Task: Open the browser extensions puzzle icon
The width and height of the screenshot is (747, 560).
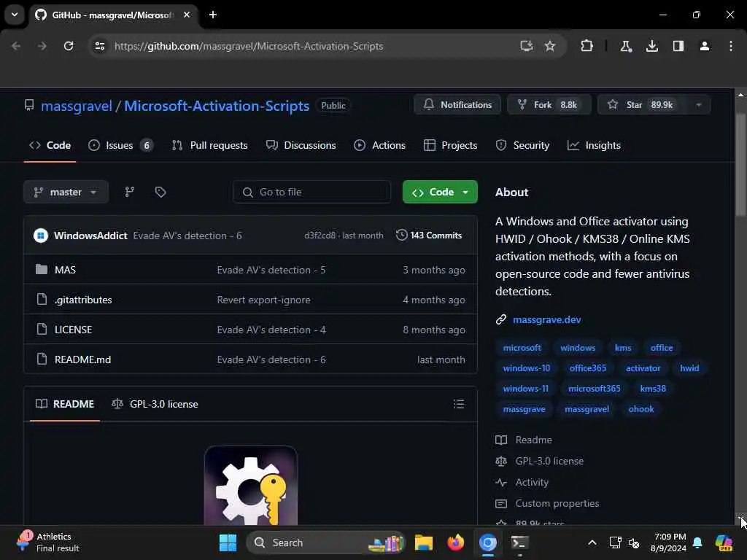Action: (x=587, y=46)
